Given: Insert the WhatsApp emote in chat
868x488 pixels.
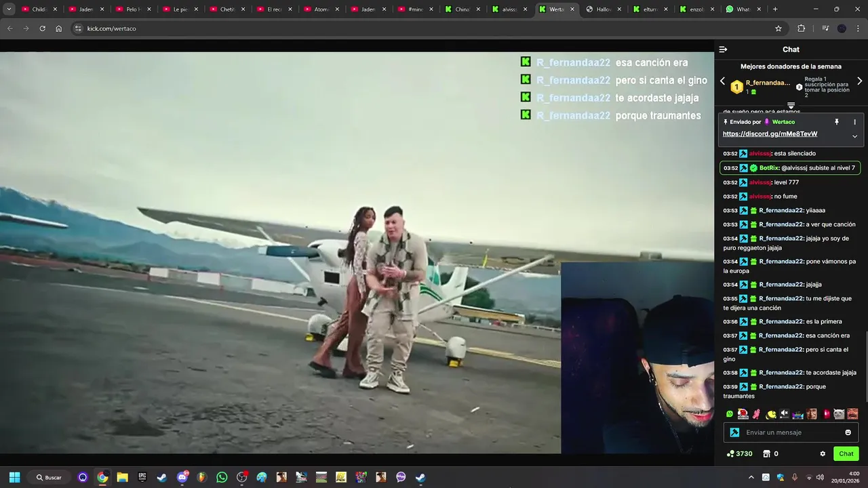Looking at the screenshot, I should pos(730,414).
